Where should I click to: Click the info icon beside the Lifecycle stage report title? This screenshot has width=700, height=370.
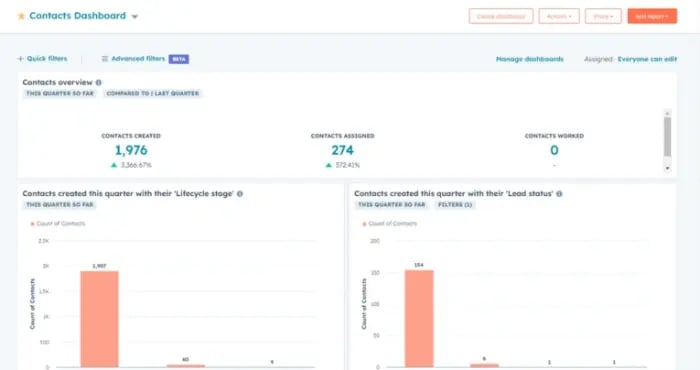240,194
